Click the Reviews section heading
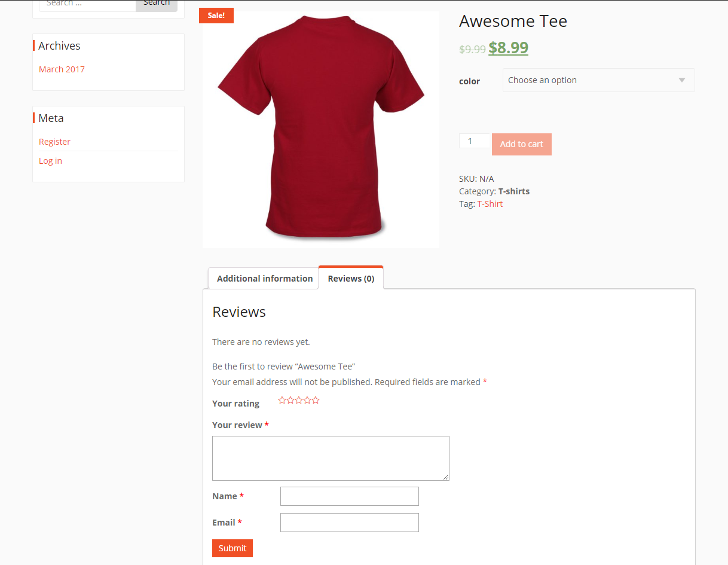 click(239, 312)
